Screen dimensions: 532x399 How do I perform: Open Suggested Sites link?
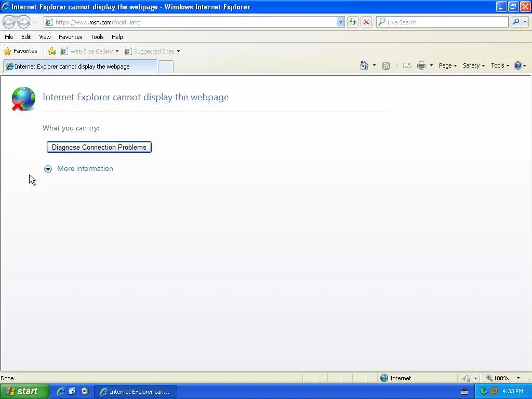[149, 51]
